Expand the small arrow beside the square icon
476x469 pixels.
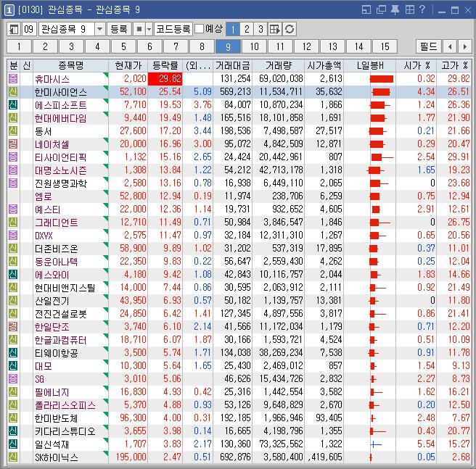click(x=149, y=30)
